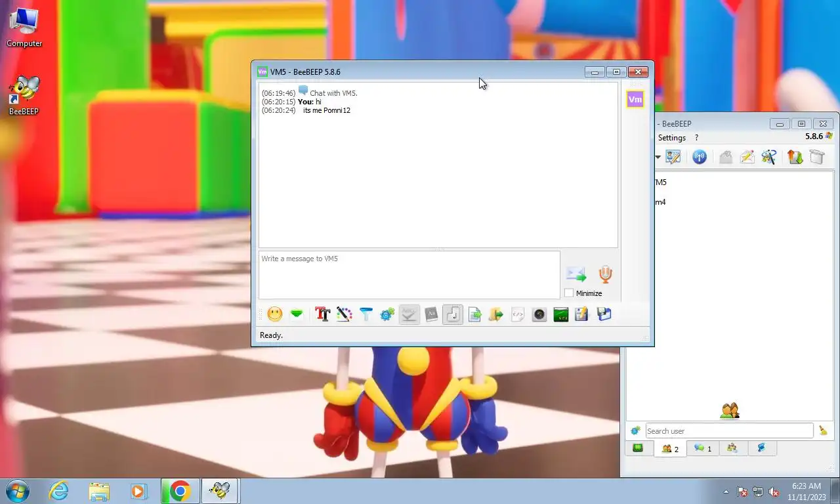The height and width of the screenshot is (504, 840).
Task: Click the green terminal-style toolbar icon
Action: (x=561, y=314)
